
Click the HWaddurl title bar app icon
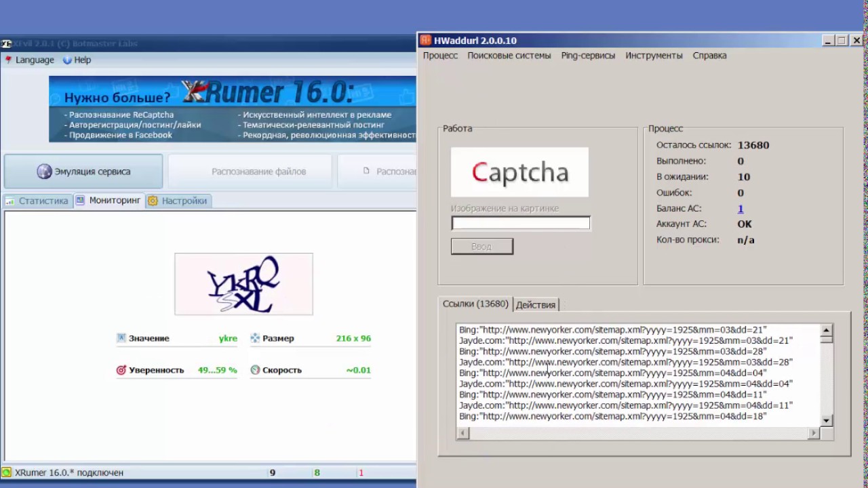click(425, 41)
